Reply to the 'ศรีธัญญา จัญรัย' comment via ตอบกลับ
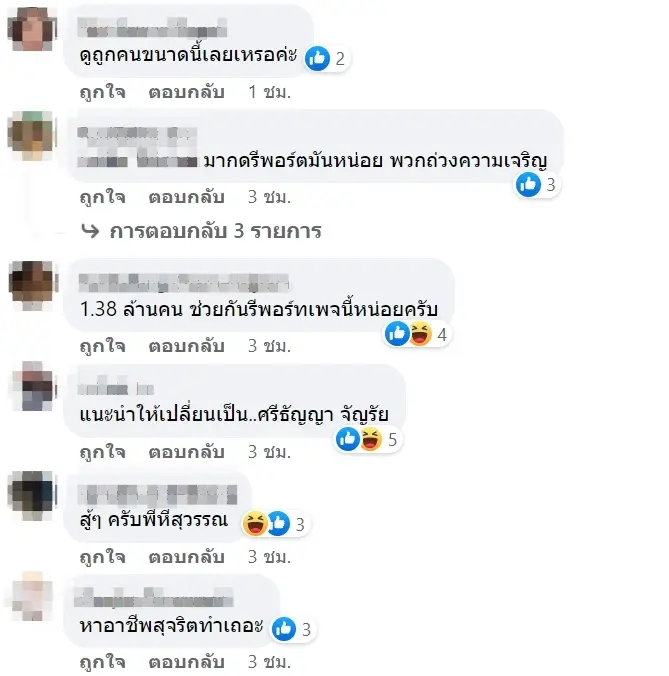Viewport: 669px width, 676px height. (186, 451)
